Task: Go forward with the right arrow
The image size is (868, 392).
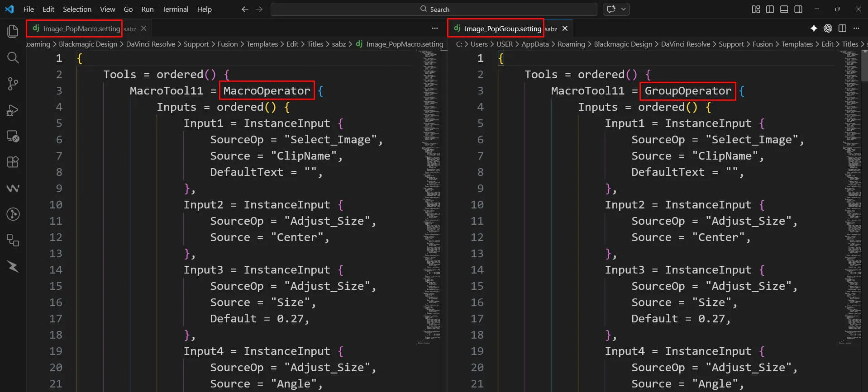Action: coord(259,9)
